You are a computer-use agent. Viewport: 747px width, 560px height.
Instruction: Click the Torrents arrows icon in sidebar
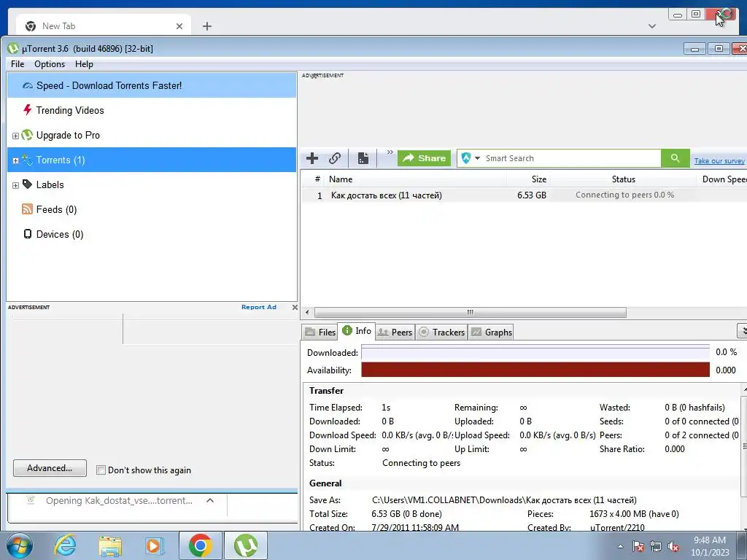click(27, 160)
